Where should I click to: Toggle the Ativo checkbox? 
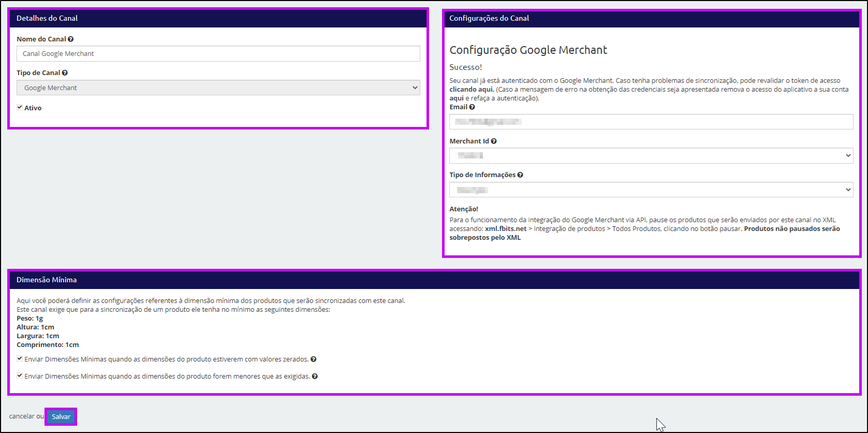20,107
